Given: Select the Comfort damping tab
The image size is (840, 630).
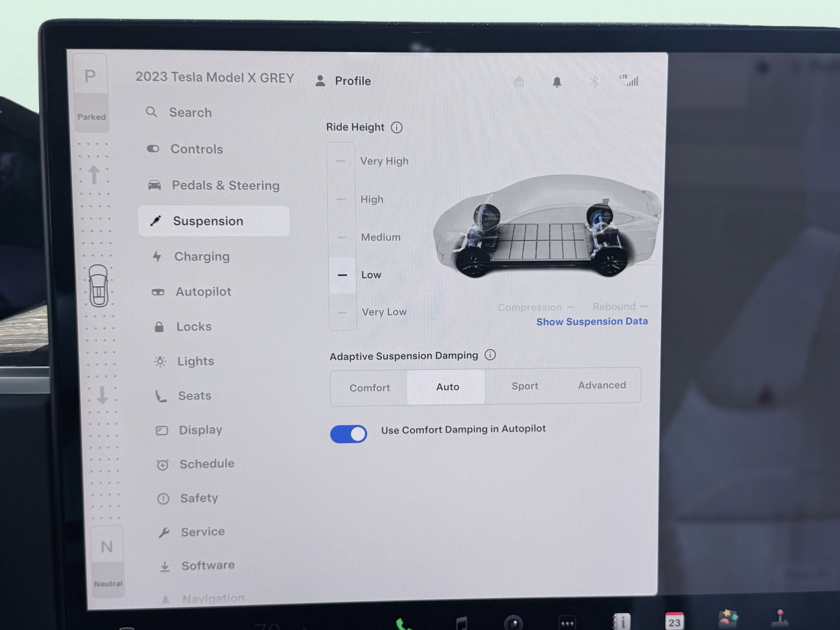Looking at the screenshot, I should point(370,388).
